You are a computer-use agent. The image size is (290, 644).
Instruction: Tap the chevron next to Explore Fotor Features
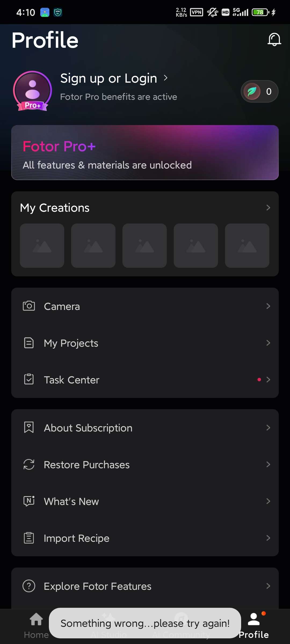click(x=268, y=586)
